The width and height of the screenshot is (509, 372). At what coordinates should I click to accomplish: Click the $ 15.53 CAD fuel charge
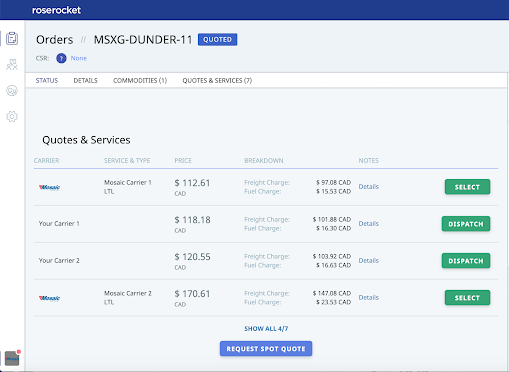[x=333, y=192]
